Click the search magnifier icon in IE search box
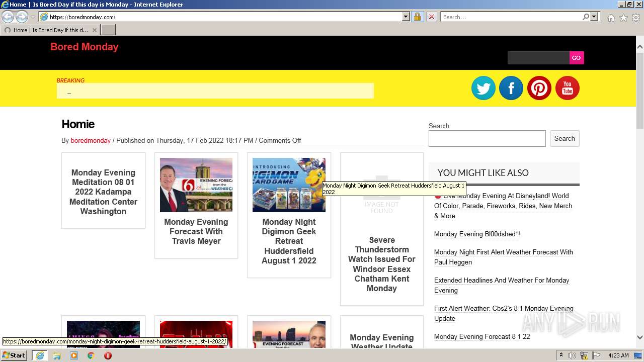Screen dimensions: 644x362 point(586,17)
